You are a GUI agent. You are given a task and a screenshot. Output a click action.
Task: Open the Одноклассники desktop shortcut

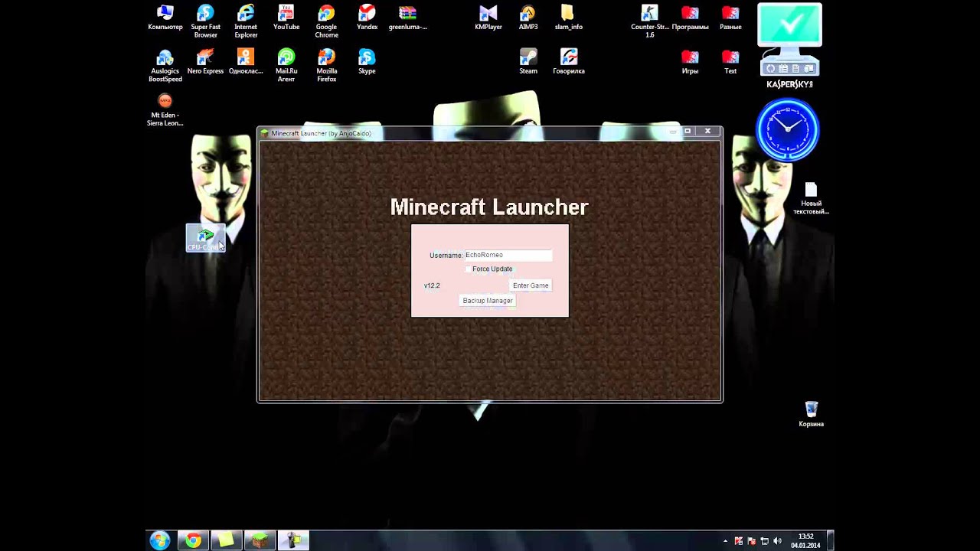[x=246, y=62]
